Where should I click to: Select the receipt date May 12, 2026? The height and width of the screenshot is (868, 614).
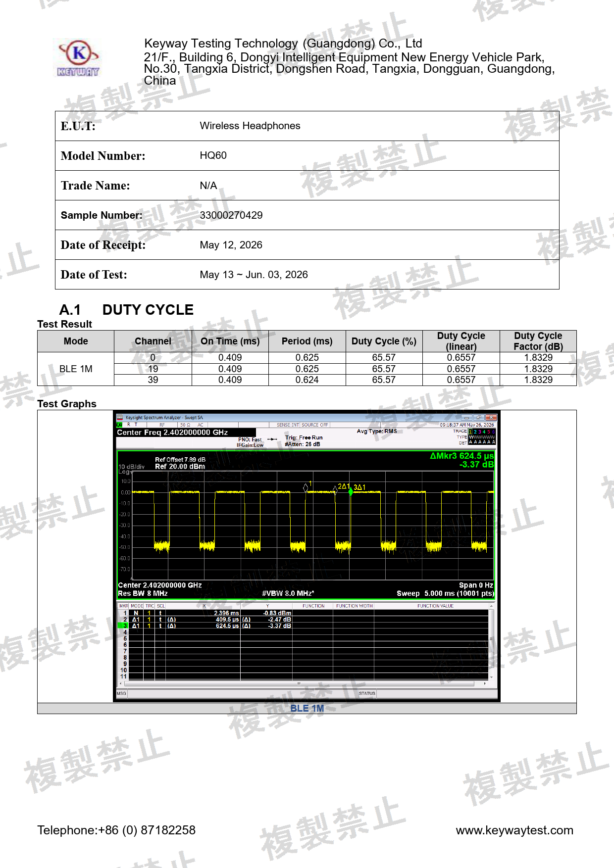click(231, 245)
